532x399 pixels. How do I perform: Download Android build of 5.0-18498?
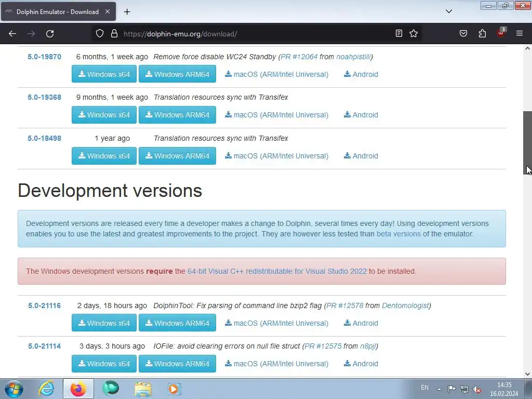[x=361, y=156]
